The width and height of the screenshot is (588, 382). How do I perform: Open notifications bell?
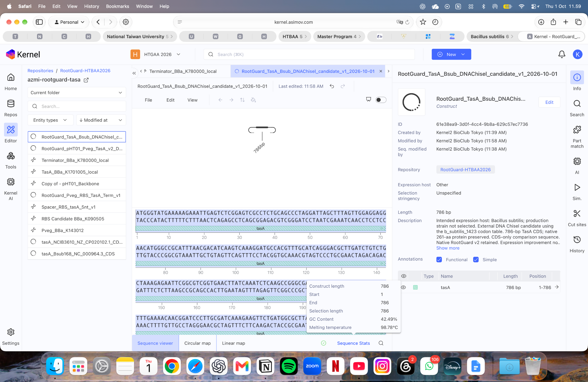coord(562,54)
